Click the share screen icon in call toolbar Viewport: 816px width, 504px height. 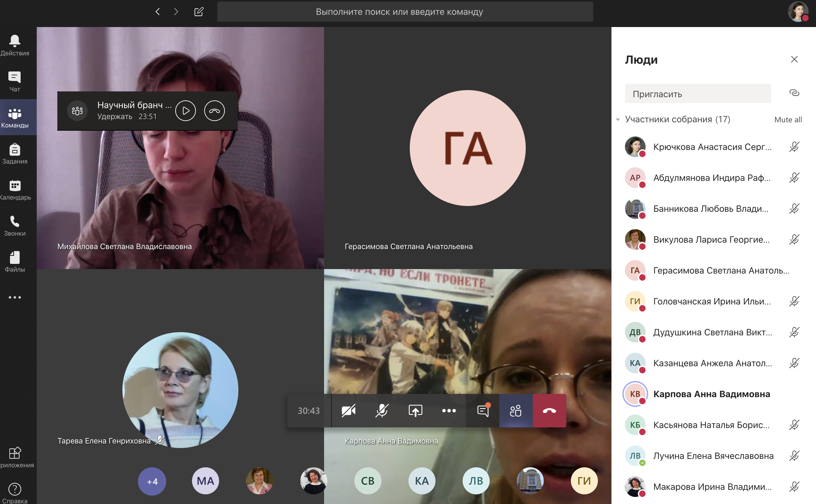click(415, 411)
